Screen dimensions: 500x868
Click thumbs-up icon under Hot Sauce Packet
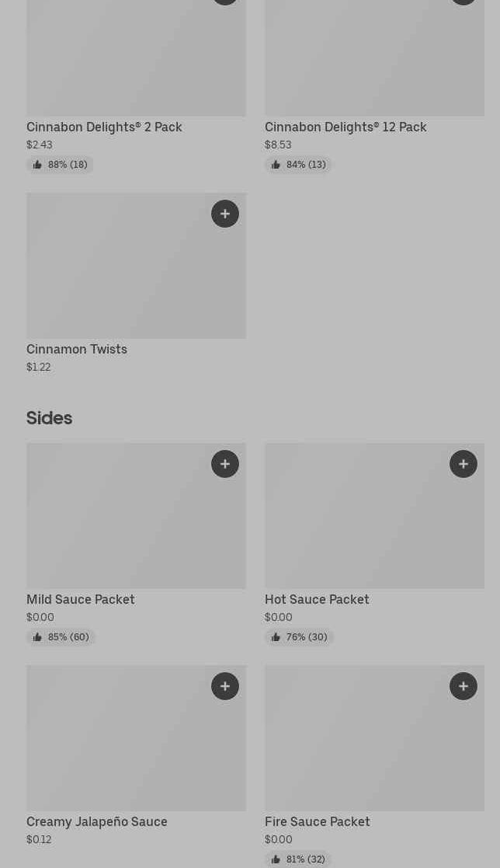(x=276, y=637)
